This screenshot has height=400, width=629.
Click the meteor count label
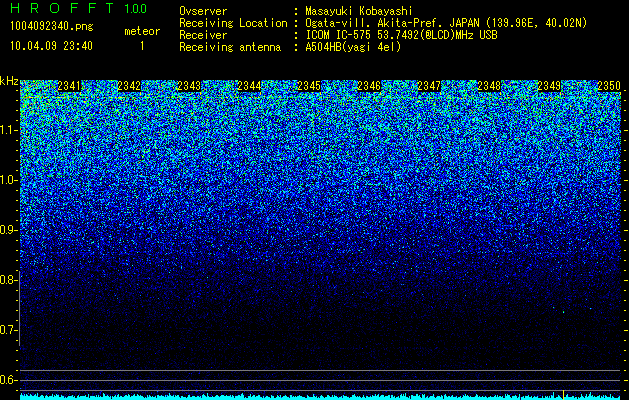142,31
